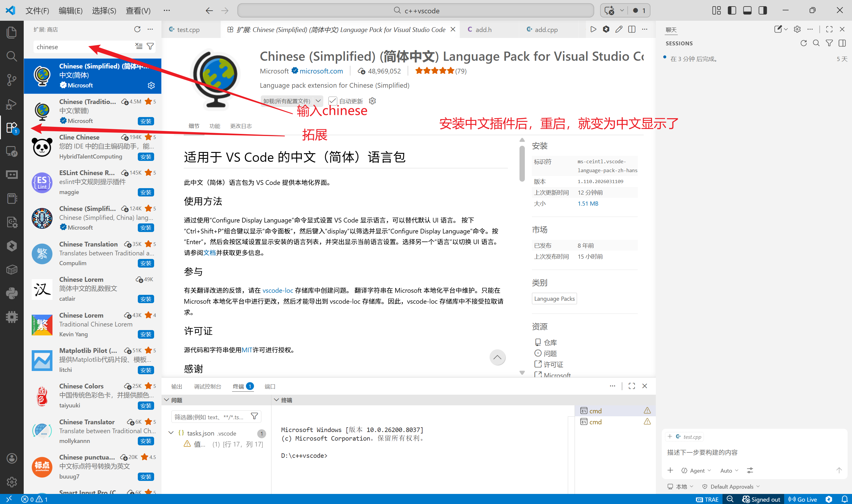
Task: Open the chat settings gear
Action: click(x=797, y=29)
